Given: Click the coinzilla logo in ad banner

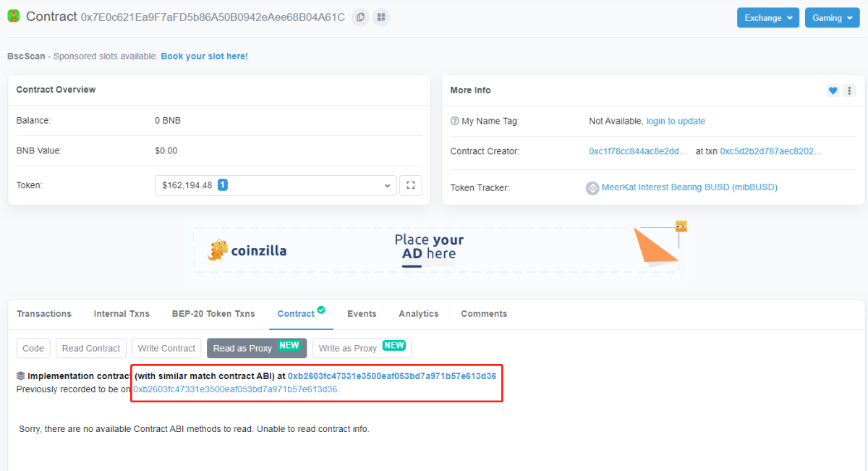Looking at the screenshot, I should (x=247, y=250).
